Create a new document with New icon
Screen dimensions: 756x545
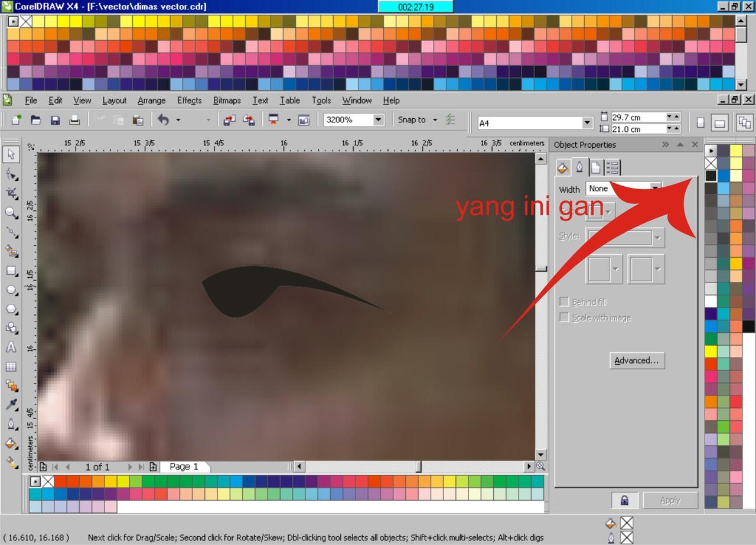click(x=17, y=120)
